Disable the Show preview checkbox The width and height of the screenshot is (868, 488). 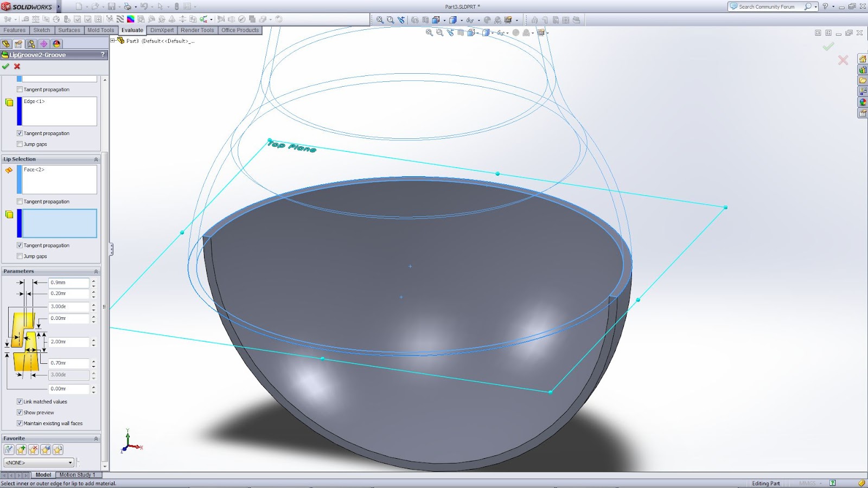[20, 412]
